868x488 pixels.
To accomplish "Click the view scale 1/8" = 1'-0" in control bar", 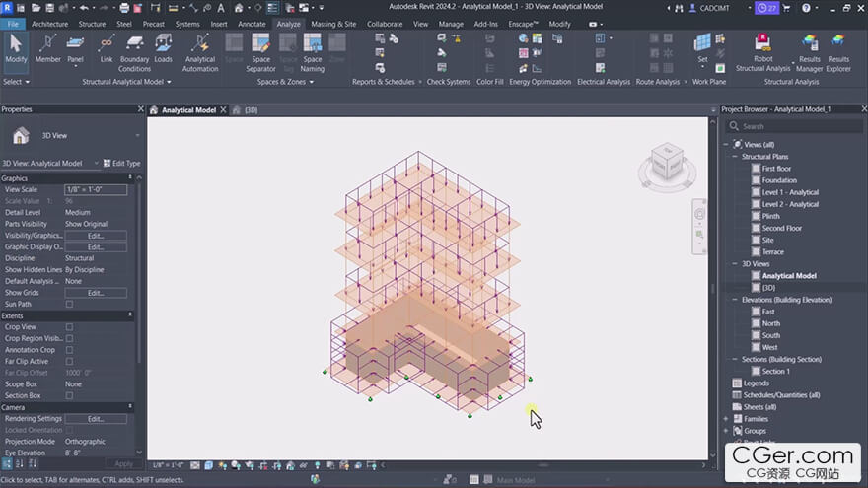I will point(168,465).
